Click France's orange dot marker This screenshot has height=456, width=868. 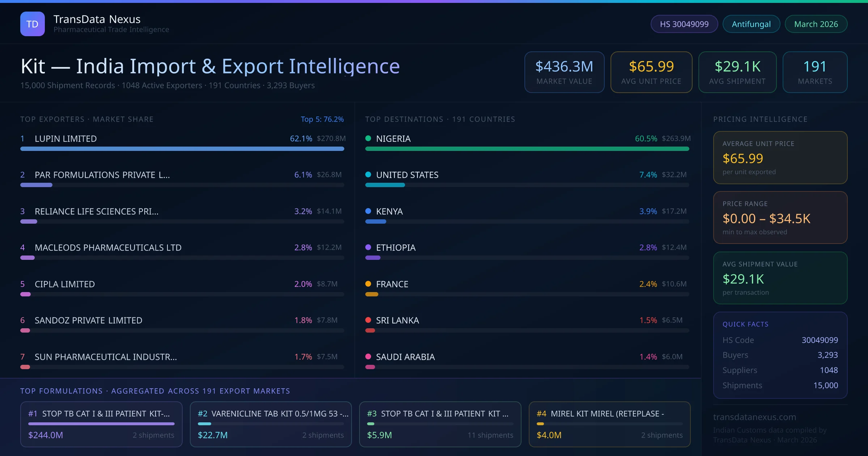point(368,284)
